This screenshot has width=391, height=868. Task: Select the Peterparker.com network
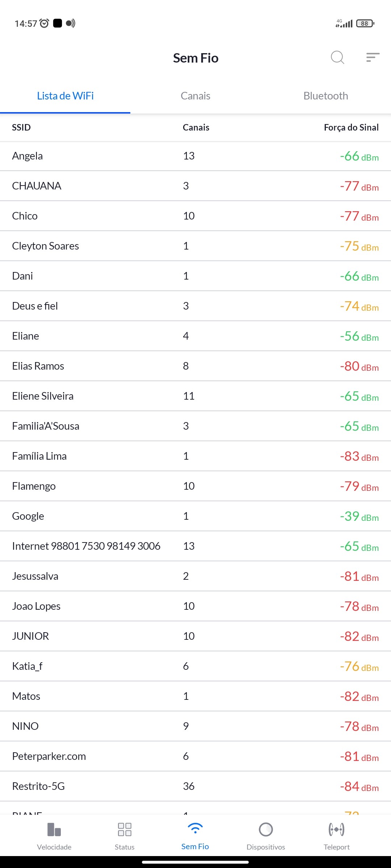[195, 756]
